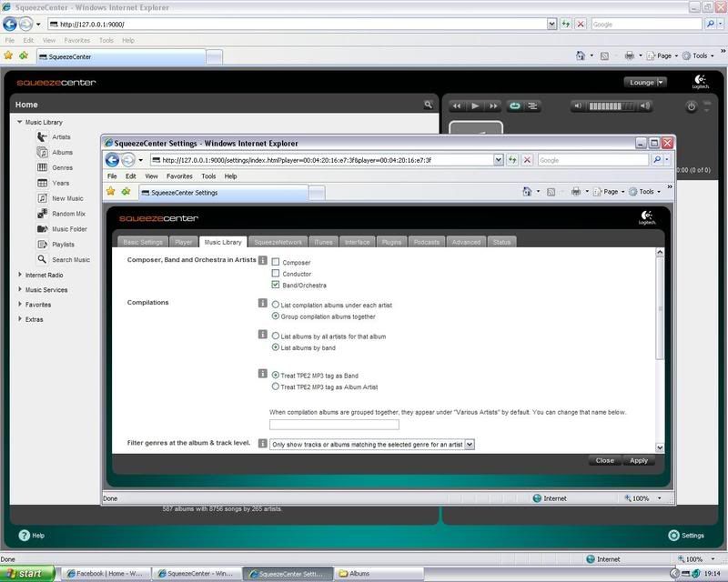This screenshot has height=582, width=728.
Task: Switch to the Basic Settings tab
Action: pyautogui.click(x=143, y=242)
